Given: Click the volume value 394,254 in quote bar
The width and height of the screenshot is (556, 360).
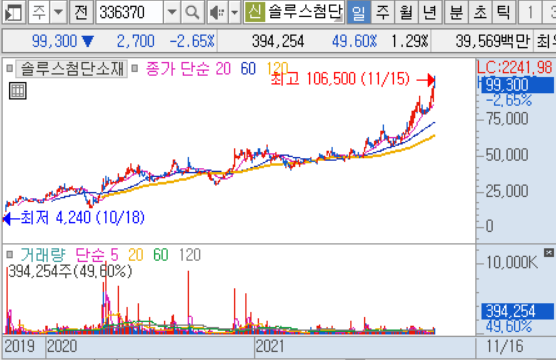Looking at the screenshot, I should 278,41.
